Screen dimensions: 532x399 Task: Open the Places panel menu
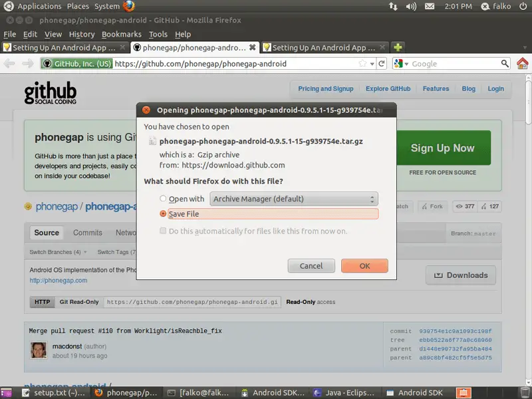(78, 6)
